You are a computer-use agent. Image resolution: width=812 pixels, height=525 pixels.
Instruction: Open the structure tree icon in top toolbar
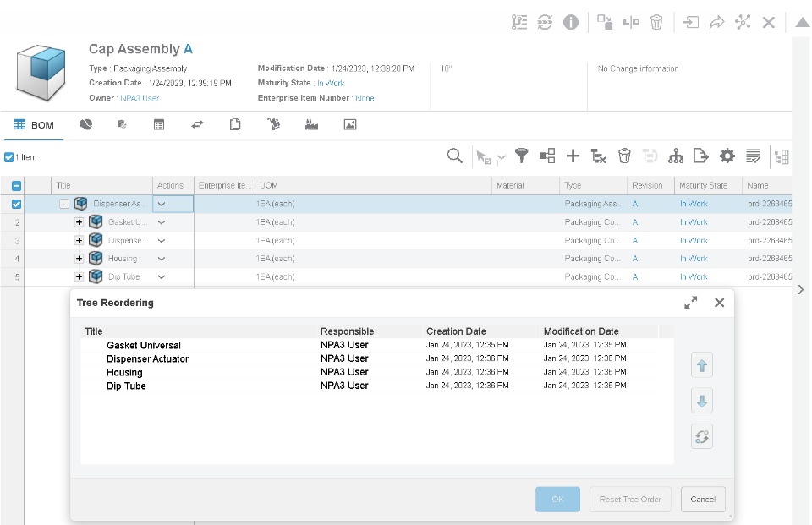tap(518, 22)
